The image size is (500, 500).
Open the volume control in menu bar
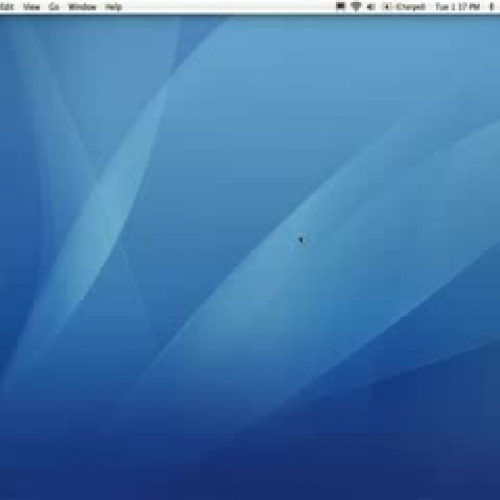[371, 7]
